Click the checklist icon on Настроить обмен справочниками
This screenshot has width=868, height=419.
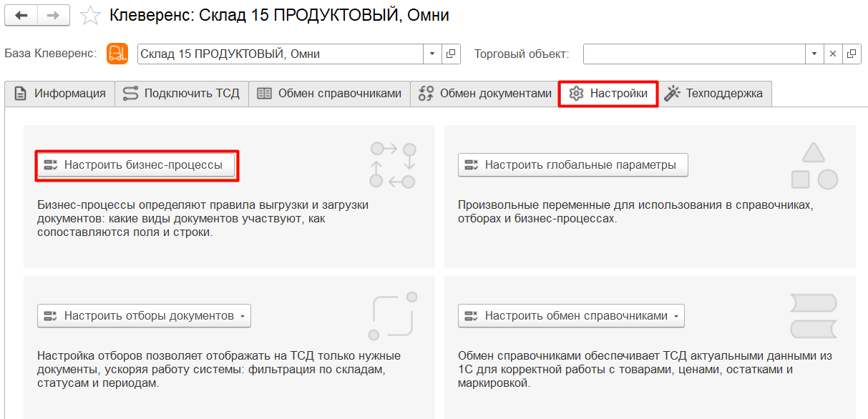pyautogui.click(x=471, y=316)
